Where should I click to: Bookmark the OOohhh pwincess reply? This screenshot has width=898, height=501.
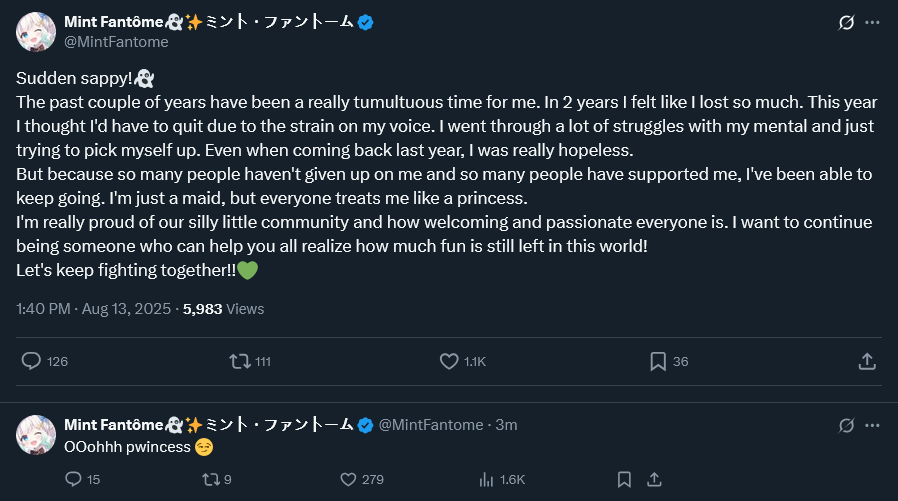(x=624, y=480)
